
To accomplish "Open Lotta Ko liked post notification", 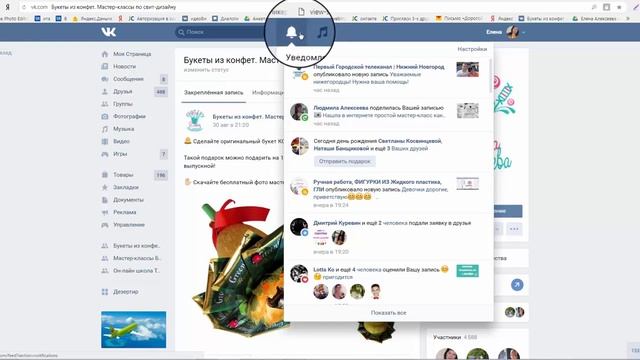I will click(389, 282).
